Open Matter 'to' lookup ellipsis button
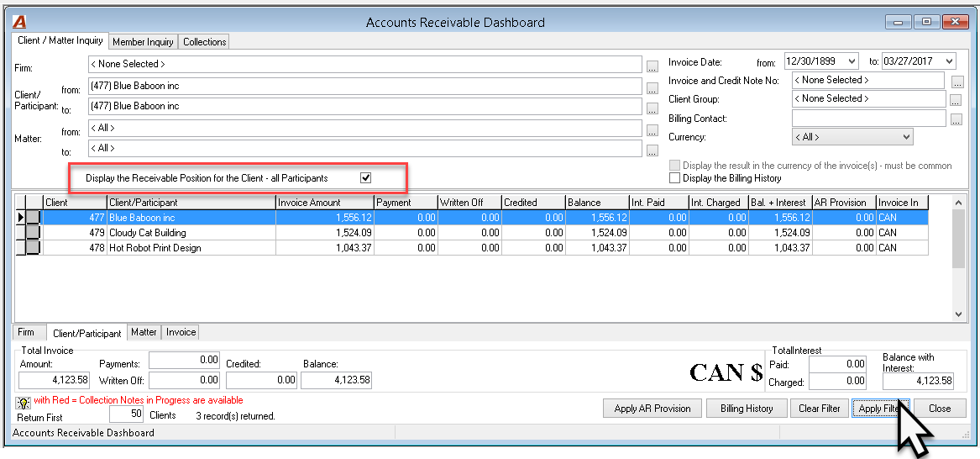 coord(652,150)
